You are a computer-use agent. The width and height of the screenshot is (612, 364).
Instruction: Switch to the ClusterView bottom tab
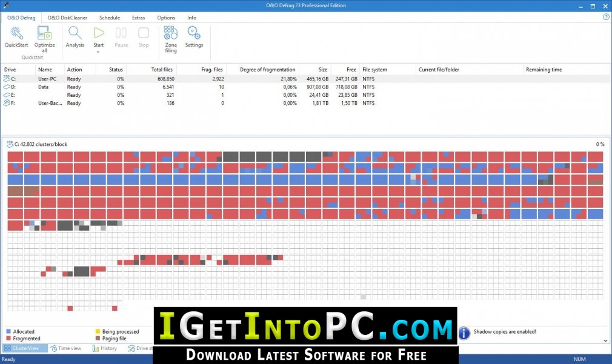[24, 348]
